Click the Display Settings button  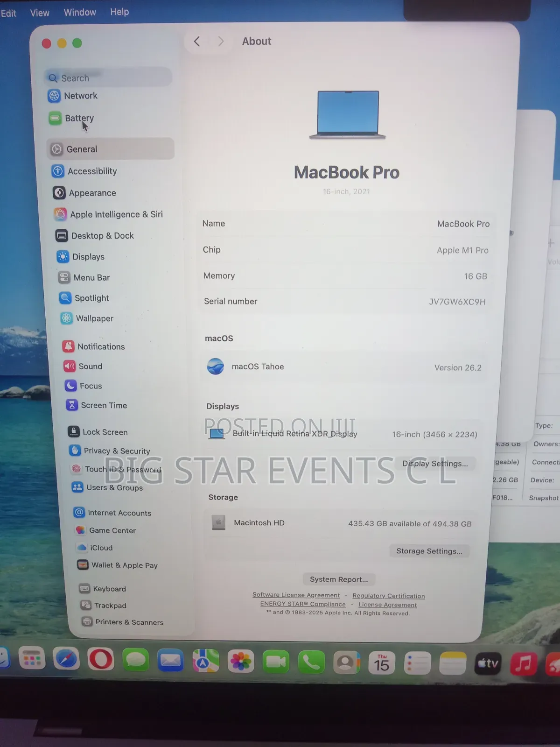point(435,464)
